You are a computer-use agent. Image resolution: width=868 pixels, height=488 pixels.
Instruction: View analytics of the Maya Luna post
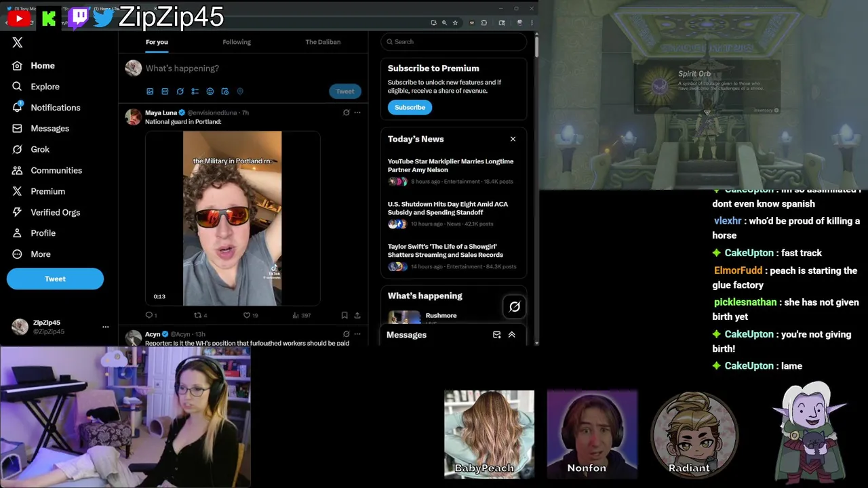pos(301,315)
